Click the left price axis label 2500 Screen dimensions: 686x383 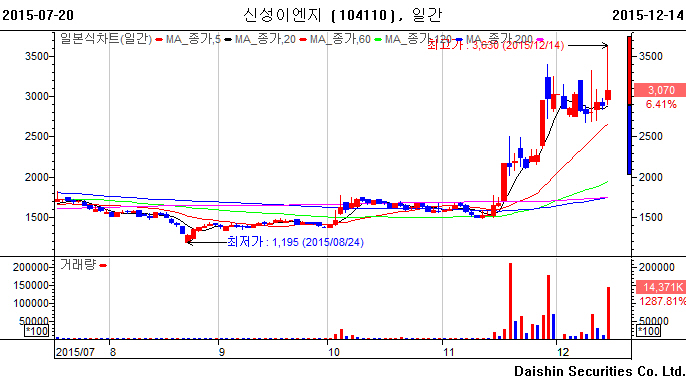37,137
